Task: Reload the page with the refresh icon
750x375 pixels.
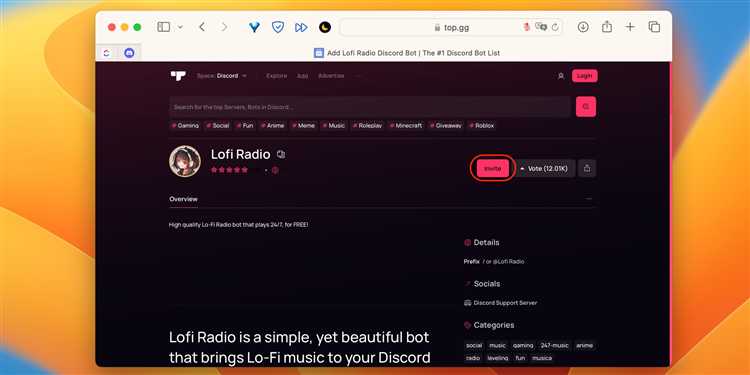Action: click(555, 27)
